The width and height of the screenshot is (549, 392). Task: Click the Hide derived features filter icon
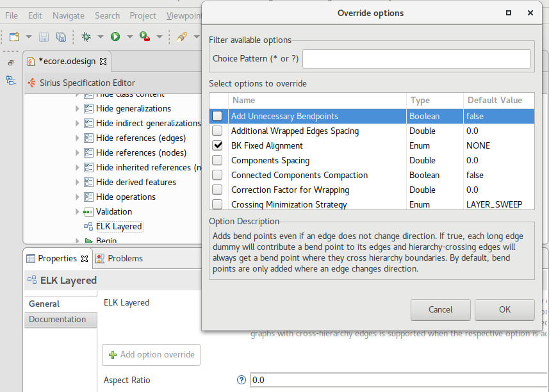(88, 182)
